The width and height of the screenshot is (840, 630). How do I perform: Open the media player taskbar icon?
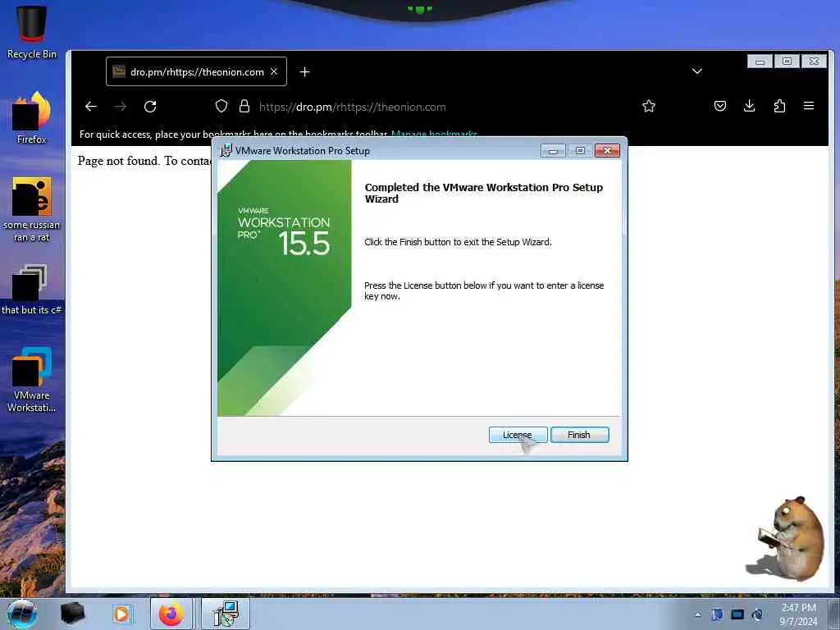pos(121,614)
